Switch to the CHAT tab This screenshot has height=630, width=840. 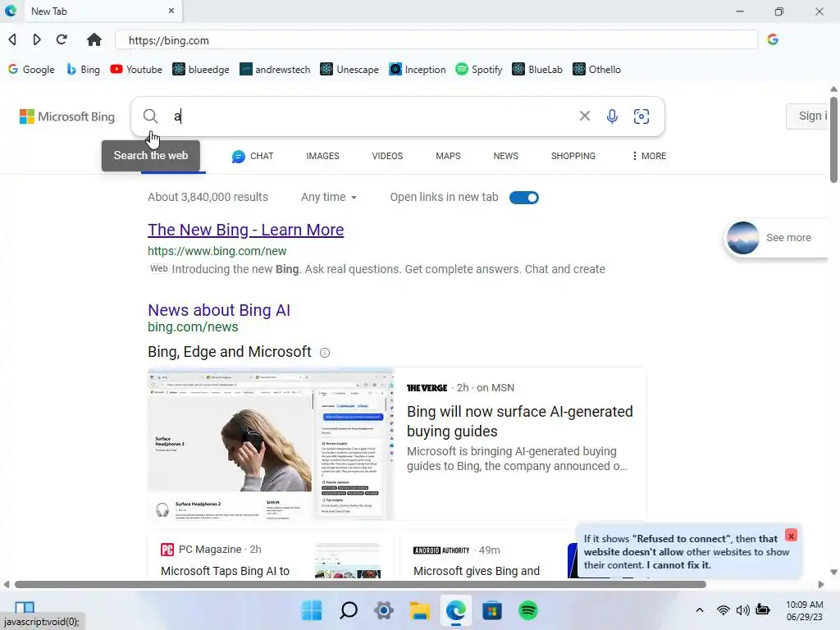253,156
